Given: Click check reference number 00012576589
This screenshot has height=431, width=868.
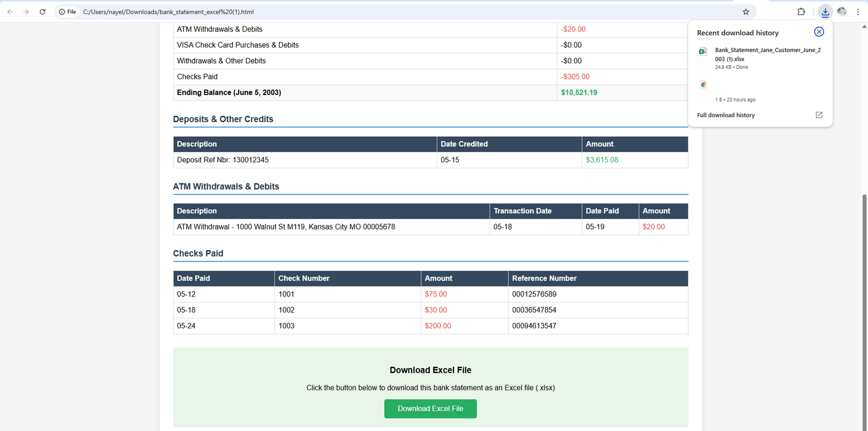Looking at the screenshot, I should tap(534, 294).
